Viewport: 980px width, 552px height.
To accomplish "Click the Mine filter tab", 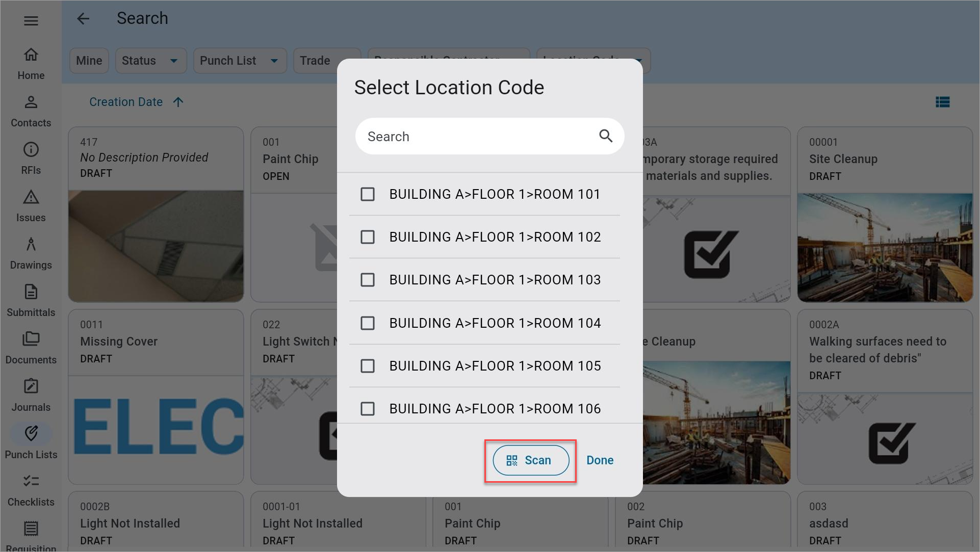I will 89,61.
